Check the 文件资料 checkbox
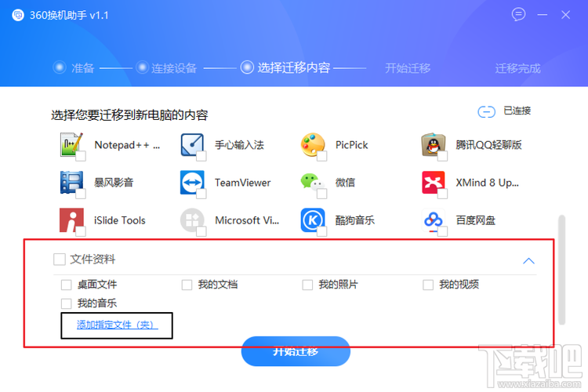 point(60,259)
